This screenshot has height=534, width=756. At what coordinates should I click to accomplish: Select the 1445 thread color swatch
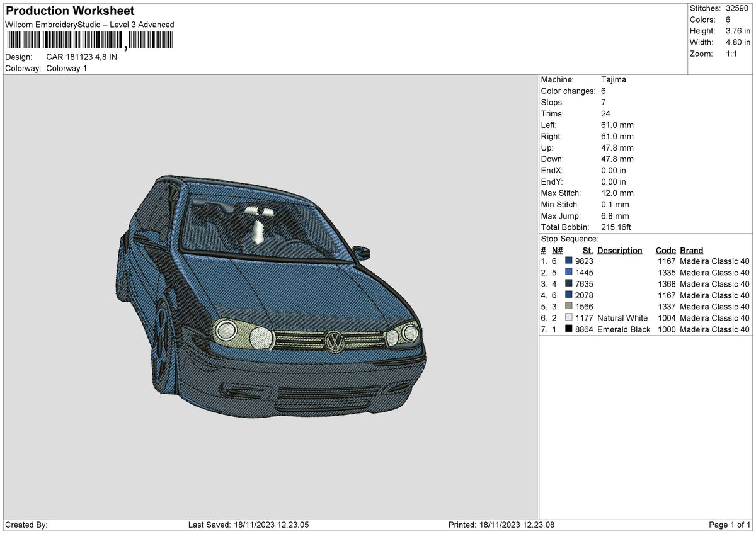point(569,273)
